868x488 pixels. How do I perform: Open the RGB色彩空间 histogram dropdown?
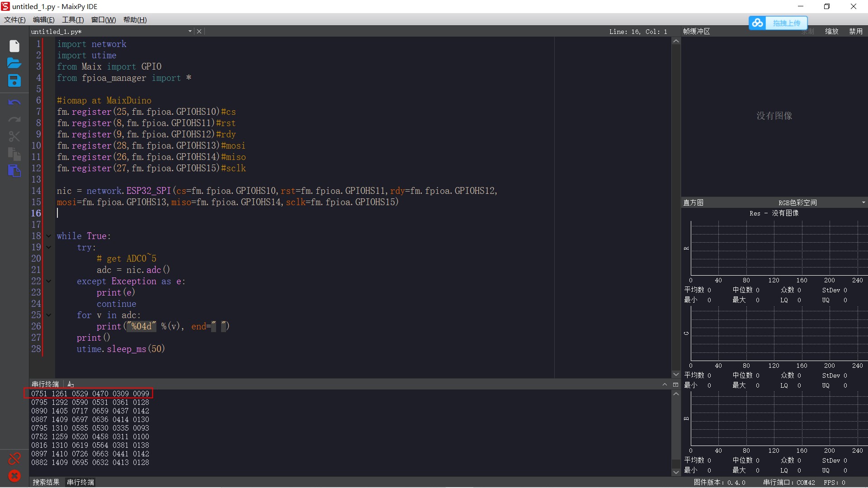pos(863,202)
